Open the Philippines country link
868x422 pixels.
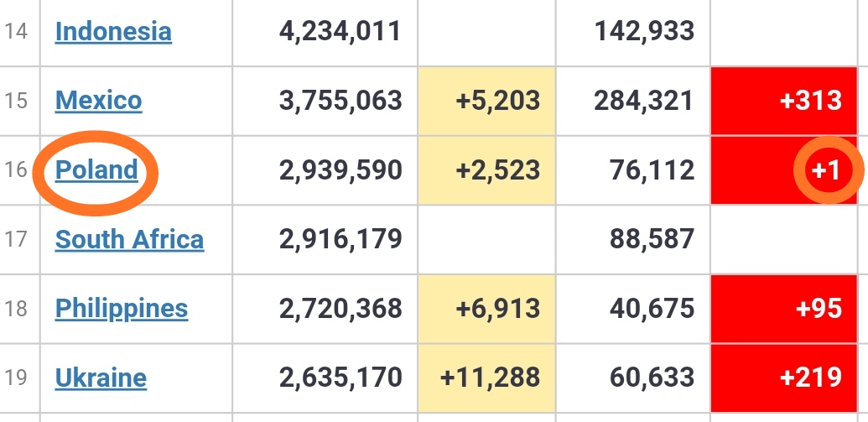(x=122, y=309)
